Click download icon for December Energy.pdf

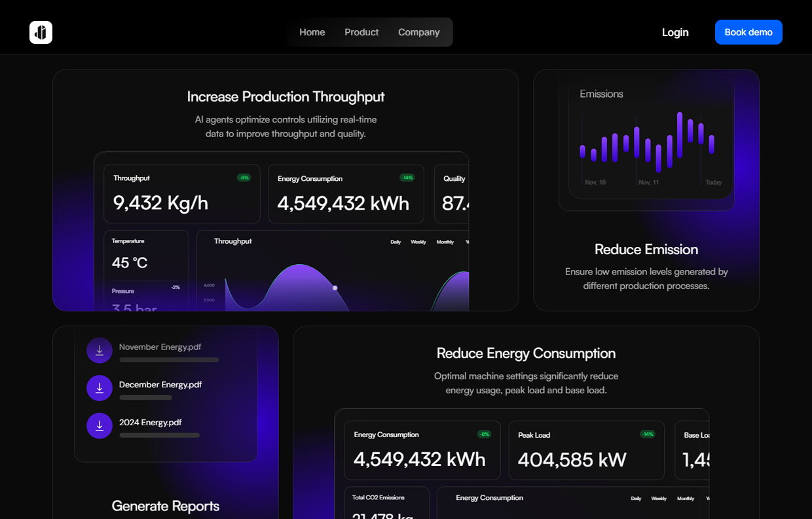[x=100, y=388]
